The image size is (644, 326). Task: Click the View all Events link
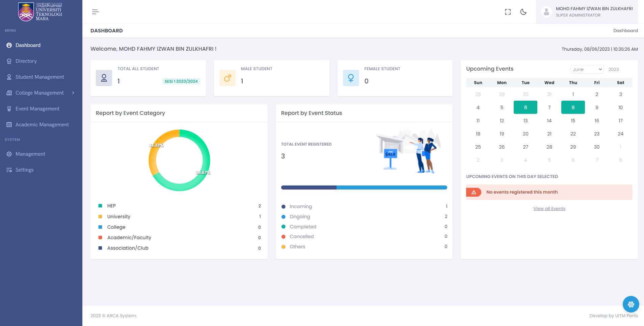549,209
